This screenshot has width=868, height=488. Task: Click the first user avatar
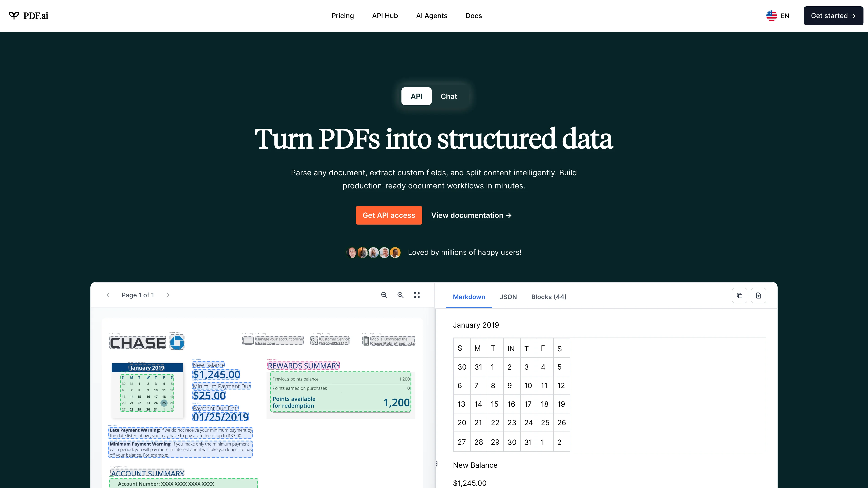pyautogui.click(x=351, y=252)
